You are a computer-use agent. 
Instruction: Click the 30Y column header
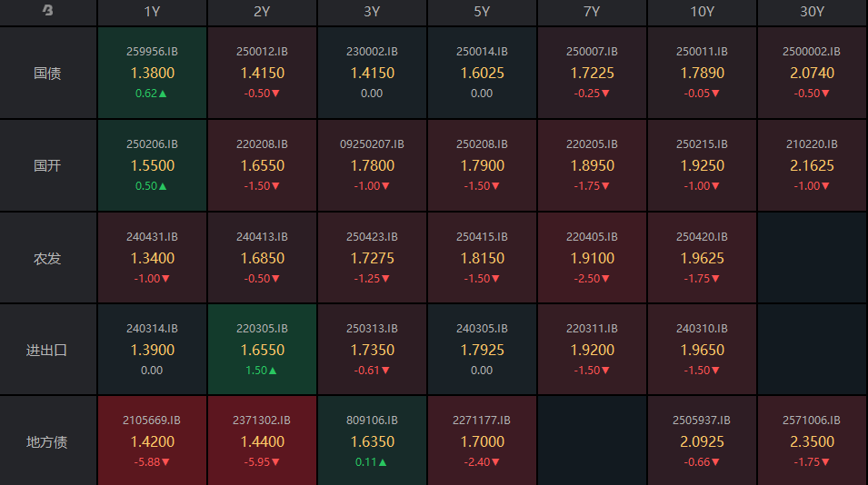tap(812, 12)
